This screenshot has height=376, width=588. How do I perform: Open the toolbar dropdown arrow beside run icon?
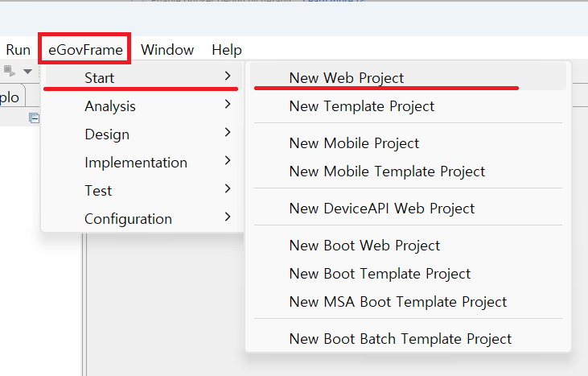coord(27,71)
